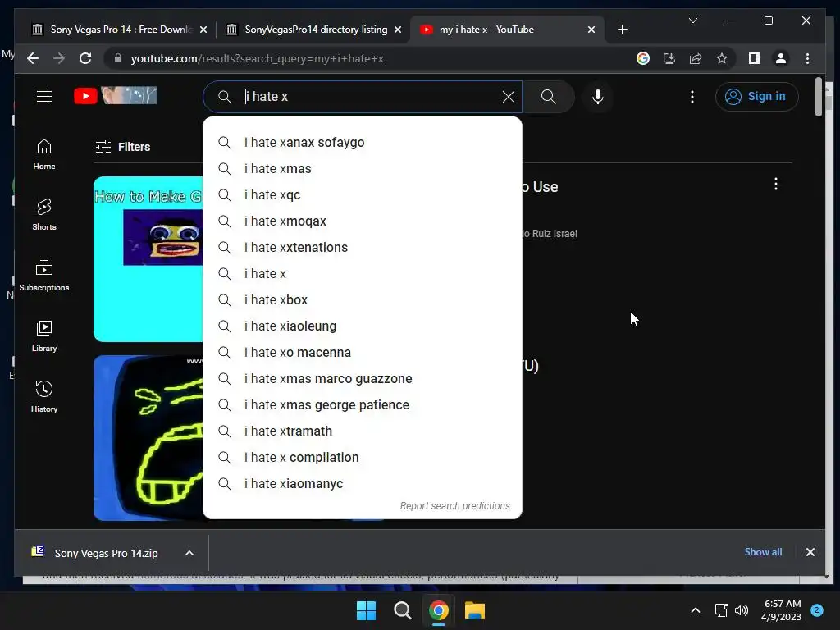This screenshot has height=630, width=840.
Task: Choose suggestion 'i hate xo macenna'
Action: pyautogui.click(x=362, y=352)
